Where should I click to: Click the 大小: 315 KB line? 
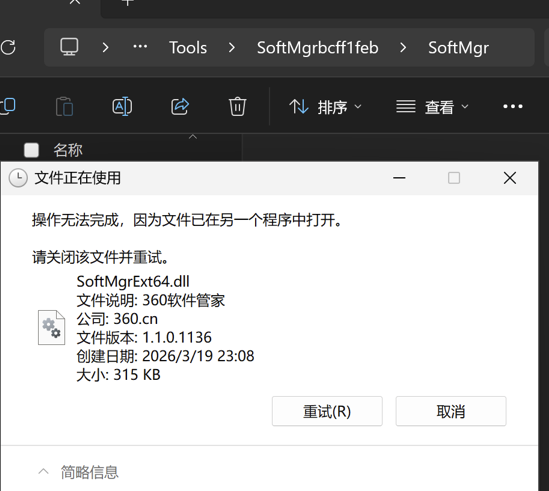click(119, 375)
